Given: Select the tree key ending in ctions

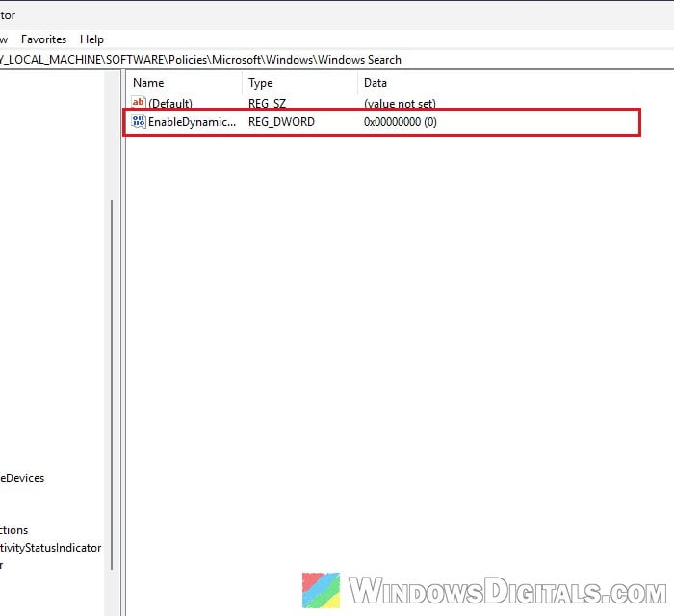Looking at the screenshot, I should 14,530.
